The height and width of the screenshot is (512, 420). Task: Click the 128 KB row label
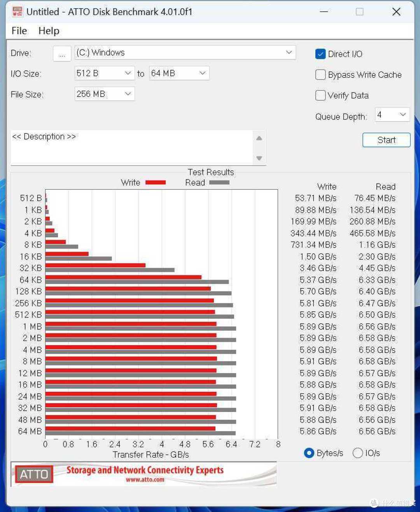coord(28,291)
